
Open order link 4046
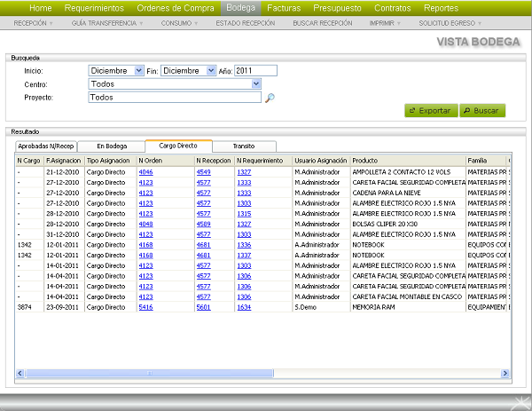[x=146, y=172]
